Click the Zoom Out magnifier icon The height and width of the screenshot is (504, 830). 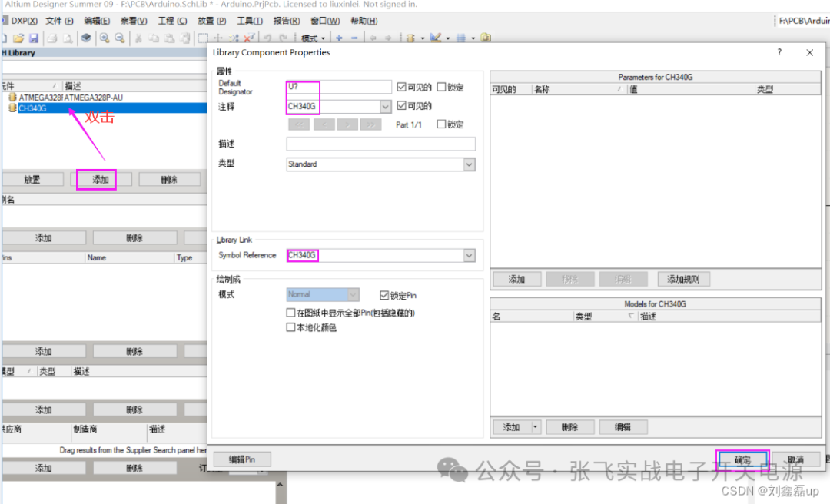[120, 38]
